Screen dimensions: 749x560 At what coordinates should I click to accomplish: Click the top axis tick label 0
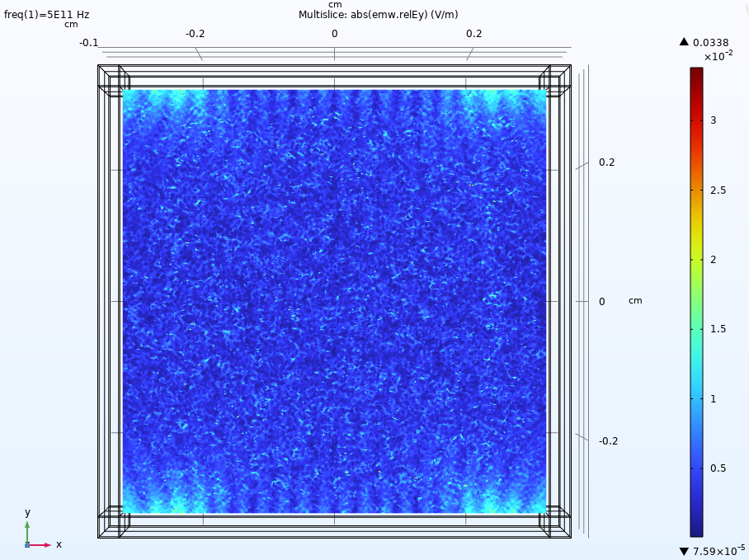click(334, 34)
